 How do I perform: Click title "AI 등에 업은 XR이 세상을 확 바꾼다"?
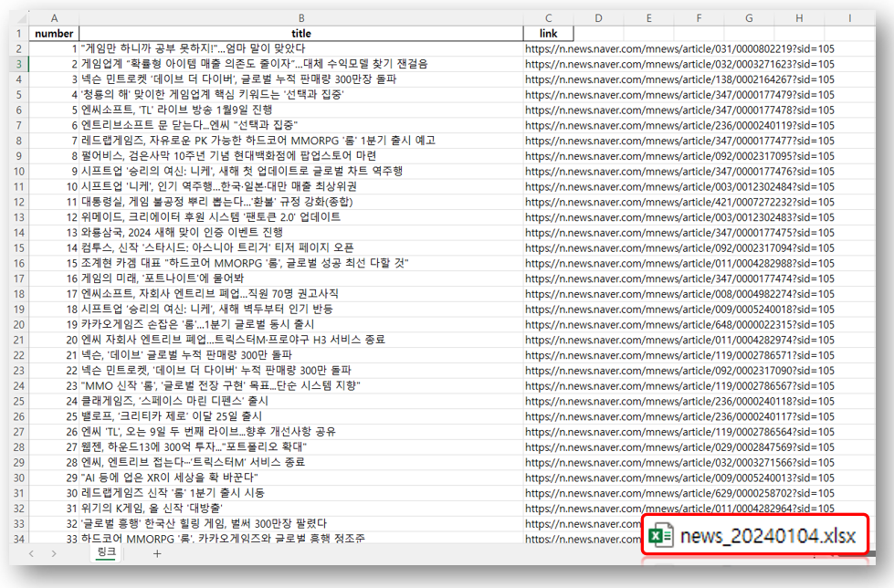tap(169, 478)
